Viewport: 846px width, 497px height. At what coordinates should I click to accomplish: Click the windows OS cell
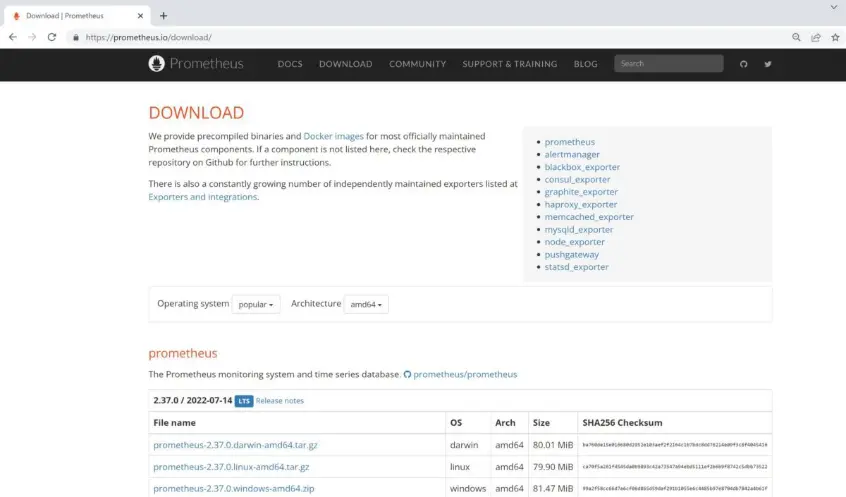(x=468, y=488)
